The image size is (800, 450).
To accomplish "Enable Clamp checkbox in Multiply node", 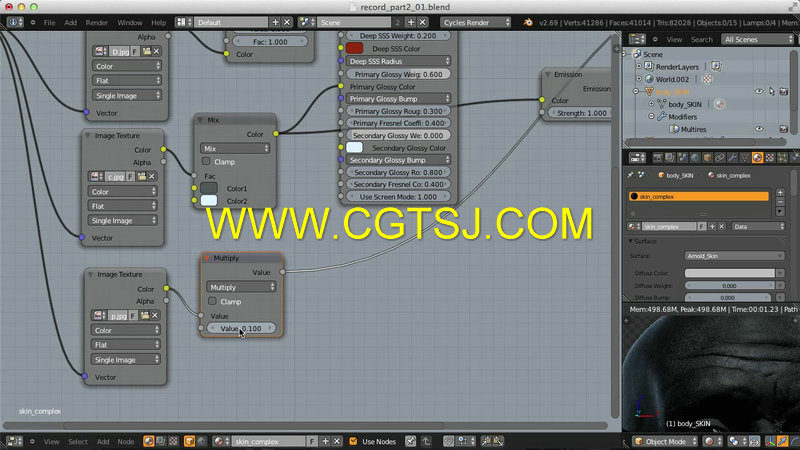I will tap(212, 301).
